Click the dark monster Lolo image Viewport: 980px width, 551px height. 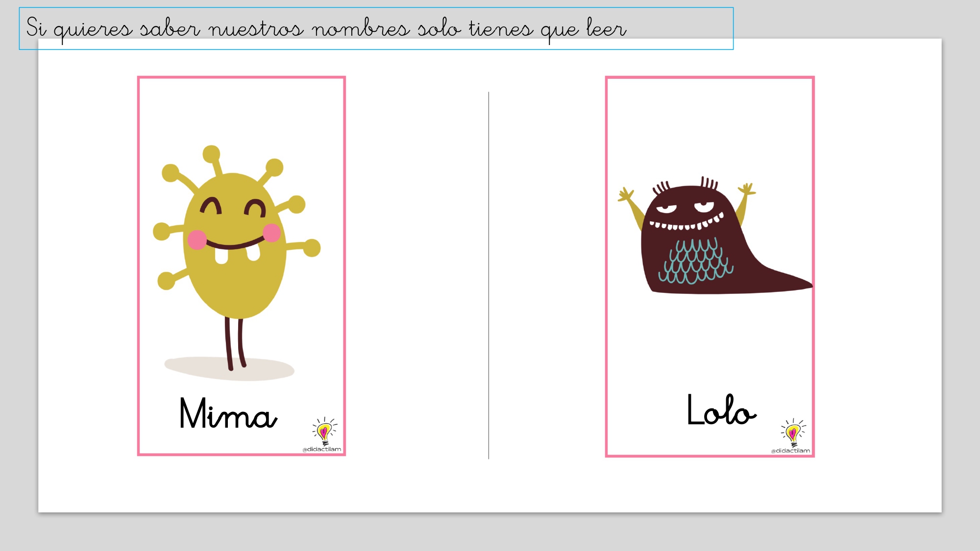(715, 235)
